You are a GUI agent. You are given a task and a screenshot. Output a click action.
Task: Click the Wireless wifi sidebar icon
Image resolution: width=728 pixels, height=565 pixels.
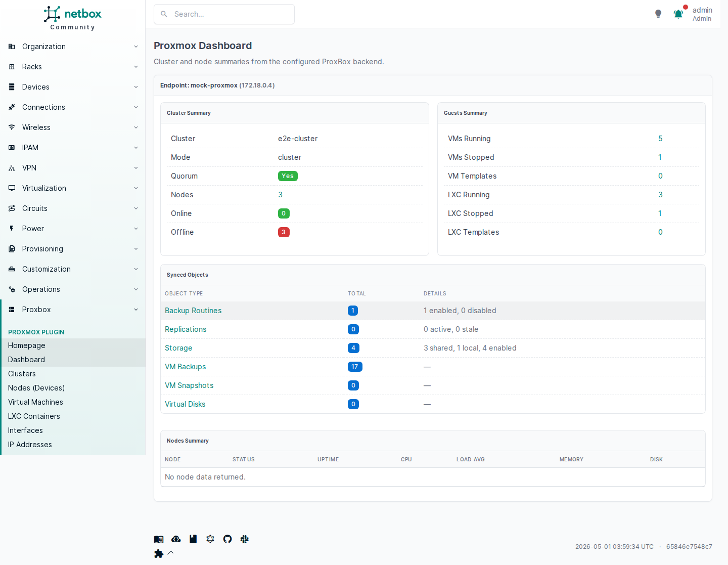pos(12,127)
